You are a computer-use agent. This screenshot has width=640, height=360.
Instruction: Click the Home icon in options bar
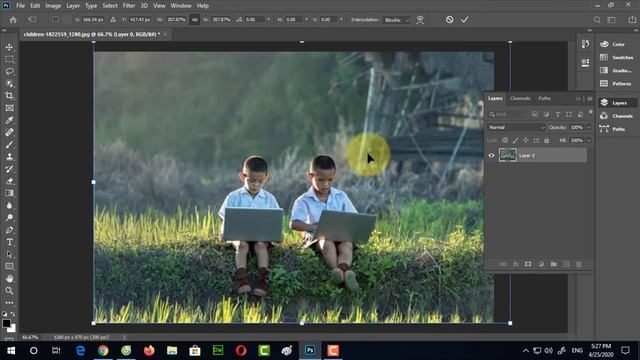[x=13, y=20]
